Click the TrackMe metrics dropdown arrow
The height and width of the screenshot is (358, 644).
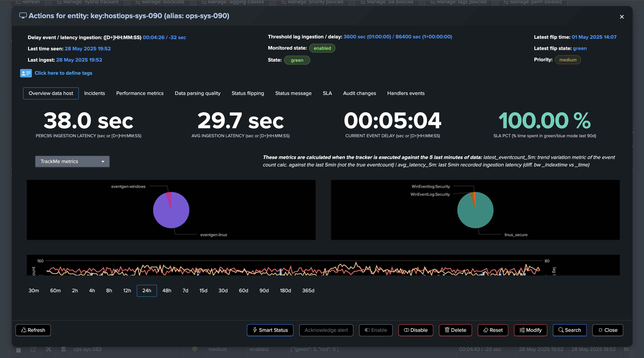click(x=103, y=162)
